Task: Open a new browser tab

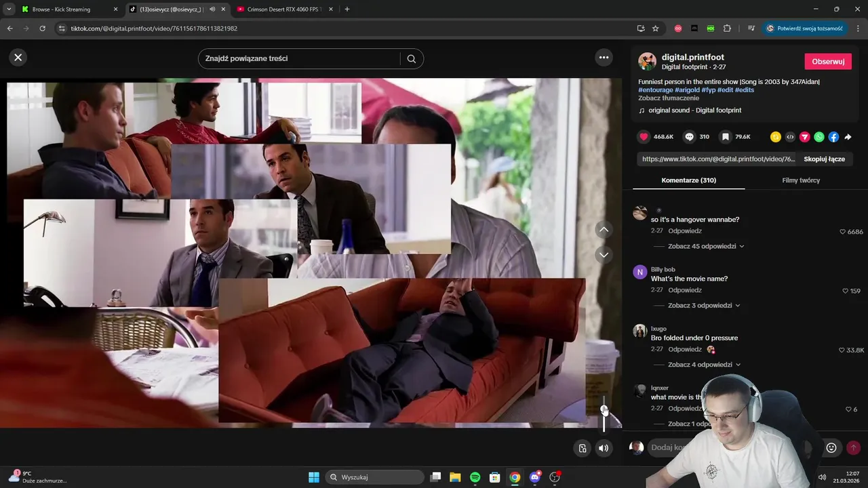Action: pyautogui.click(x=347, y=9)
